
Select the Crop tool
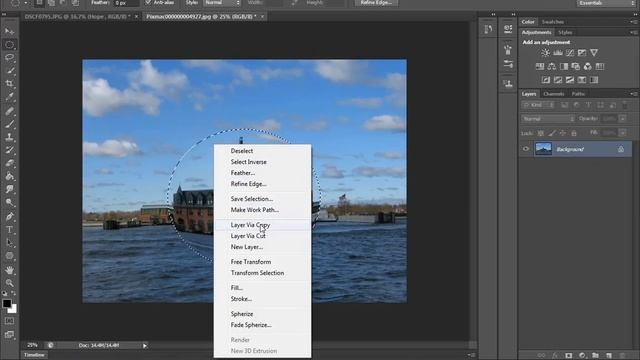coord(9,84)
